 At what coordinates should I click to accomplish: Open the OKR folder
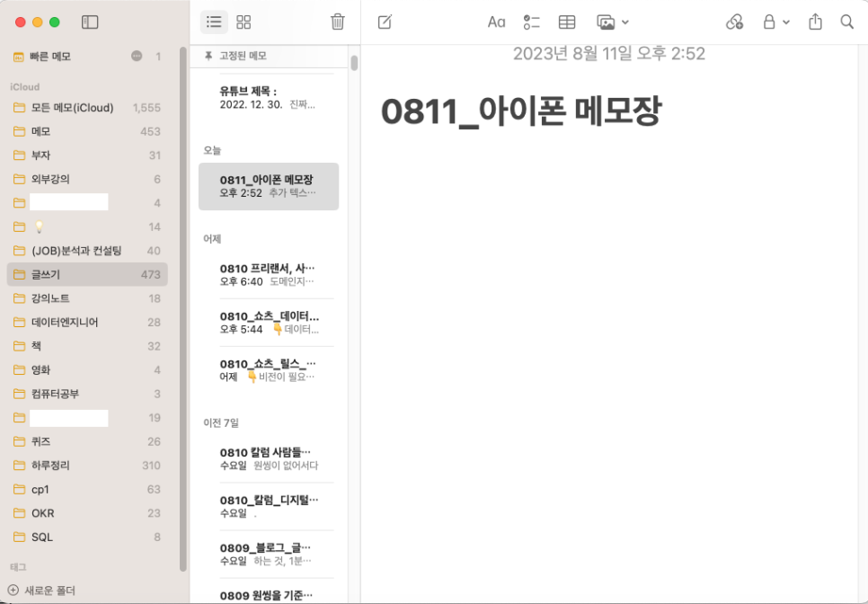(87, 513)
